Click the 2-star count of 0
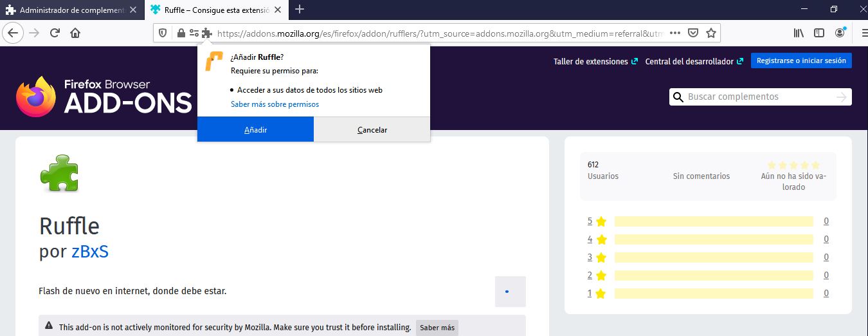Viewport: 868px width, 336px height. (826, 275)
